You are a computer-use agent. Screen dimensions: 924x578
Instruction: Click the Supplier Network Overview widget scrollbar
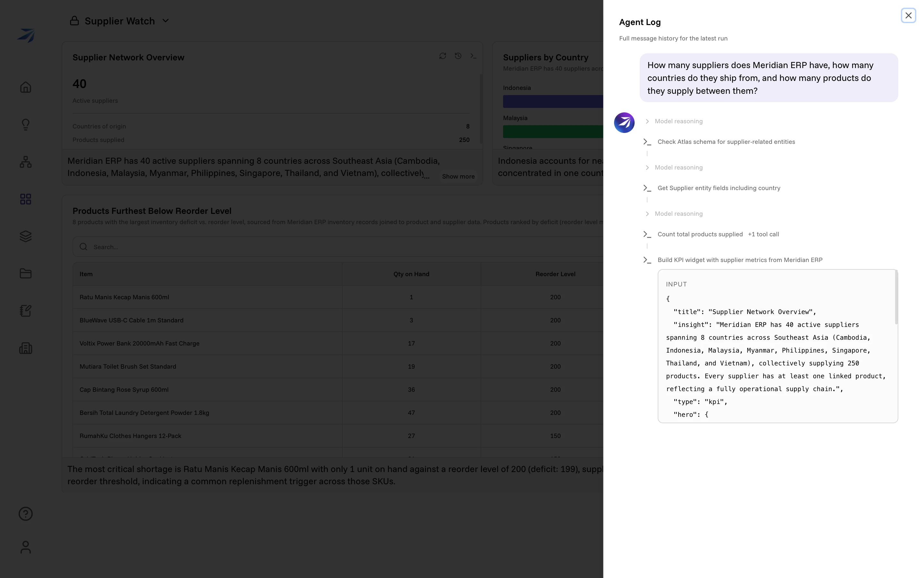(481, 109)
